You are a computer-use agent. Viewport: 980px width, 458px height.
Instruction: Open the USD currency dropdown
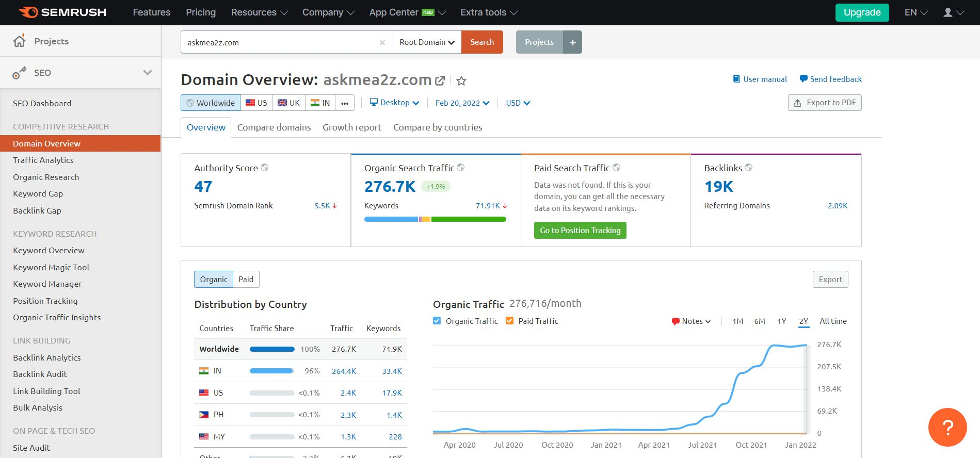coord(518,103)
